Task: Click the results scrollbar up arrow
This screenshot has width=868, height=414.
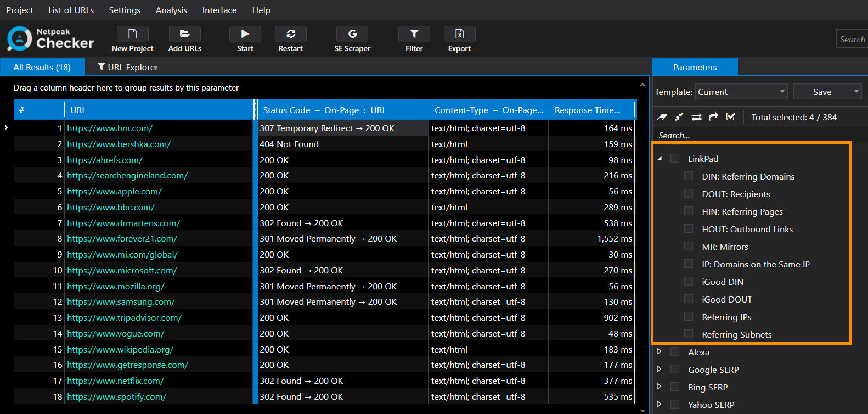Action: pyautogui.click(x=642, y=85)
